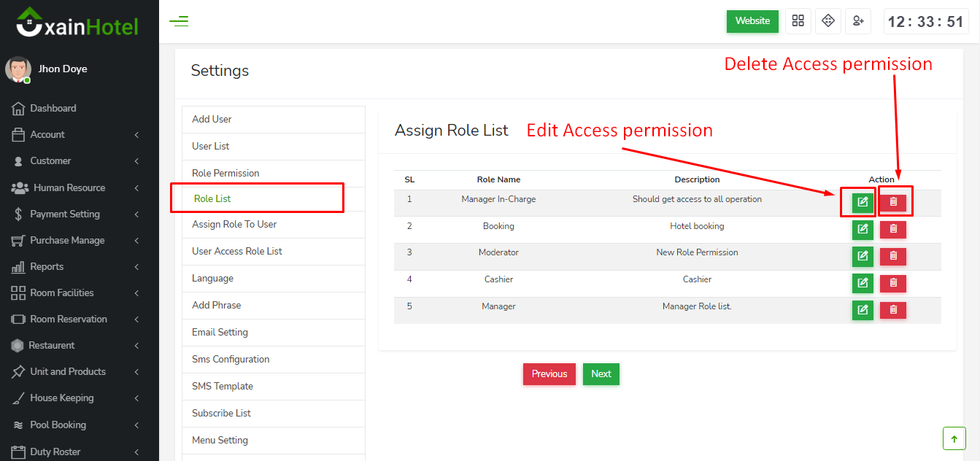980x461 pixels.
Task: Open Dashboard from the sidebar
Action: point(53,108)
